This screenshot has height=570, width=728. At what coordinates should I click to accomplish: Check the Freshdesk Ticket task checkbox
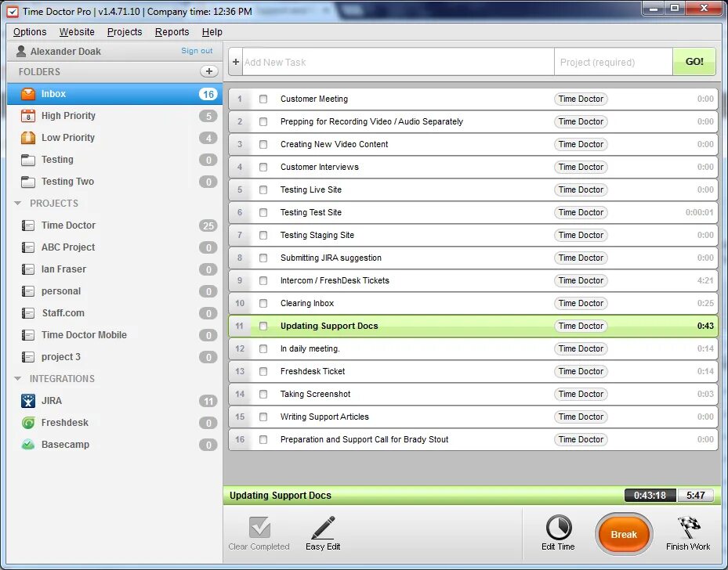[263, 371]
